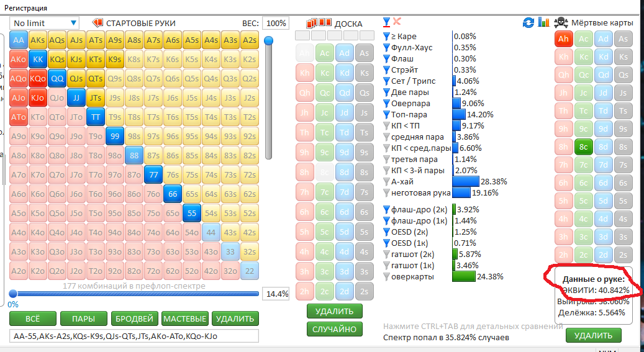Viewport: 644px width, 352px height.
Task: Select the Kd card on the board
Action: 345,73
